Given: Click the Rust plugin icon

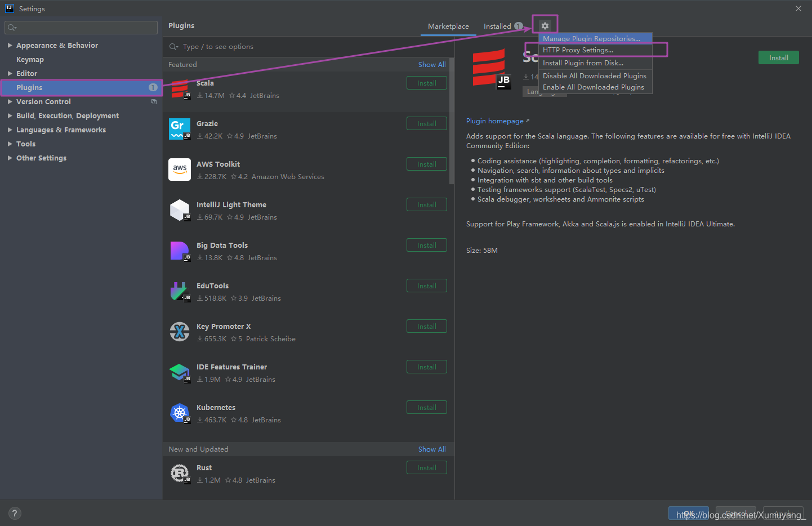Looking at the screenshot, I should click(180, 474).
